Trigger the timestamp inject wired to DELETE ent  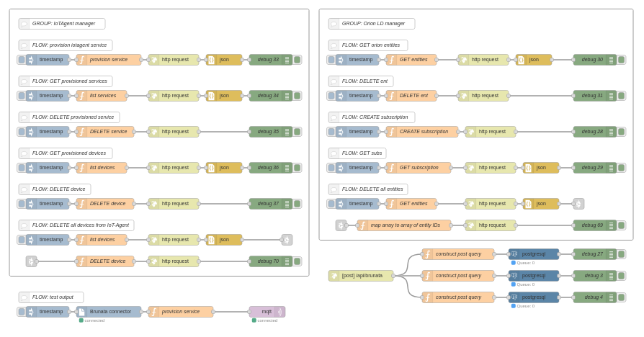tap(331, 96)
